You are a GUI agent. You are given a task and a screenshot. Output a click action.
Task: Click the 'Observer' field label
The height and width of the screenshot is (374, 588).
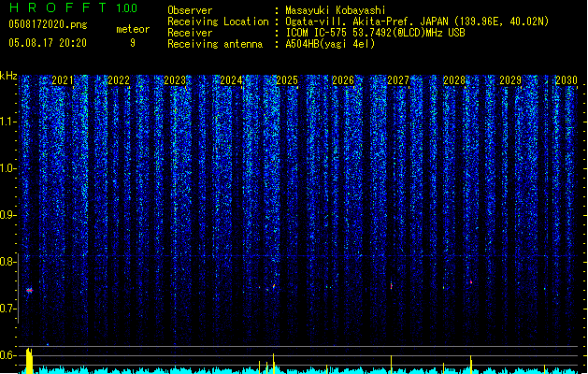point(190,10)
